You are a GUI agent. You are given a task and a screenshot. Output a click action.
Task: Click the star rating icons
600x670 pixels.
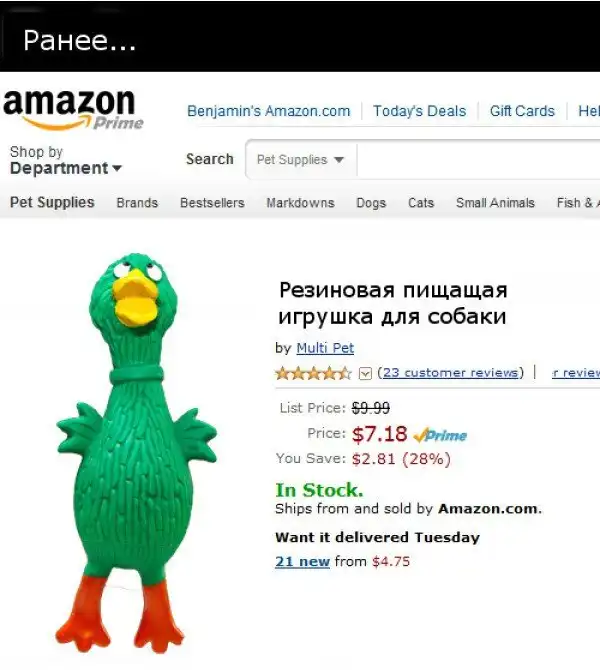pos(313,373)
